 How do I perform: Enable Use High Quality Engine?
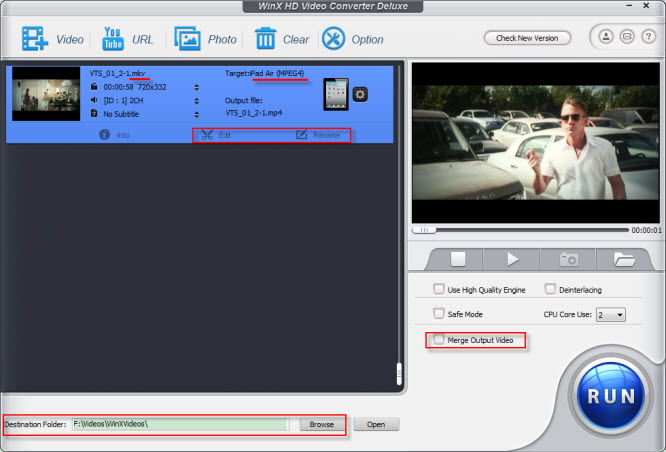[439, 289]
